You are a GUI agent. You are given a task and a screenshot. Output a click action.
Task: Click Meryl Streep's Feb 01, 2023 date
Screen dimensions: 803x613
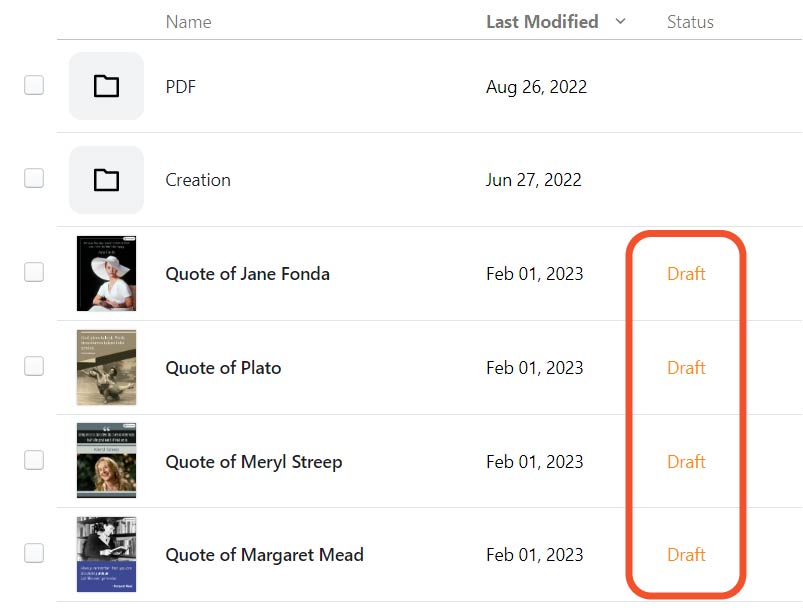535,462
